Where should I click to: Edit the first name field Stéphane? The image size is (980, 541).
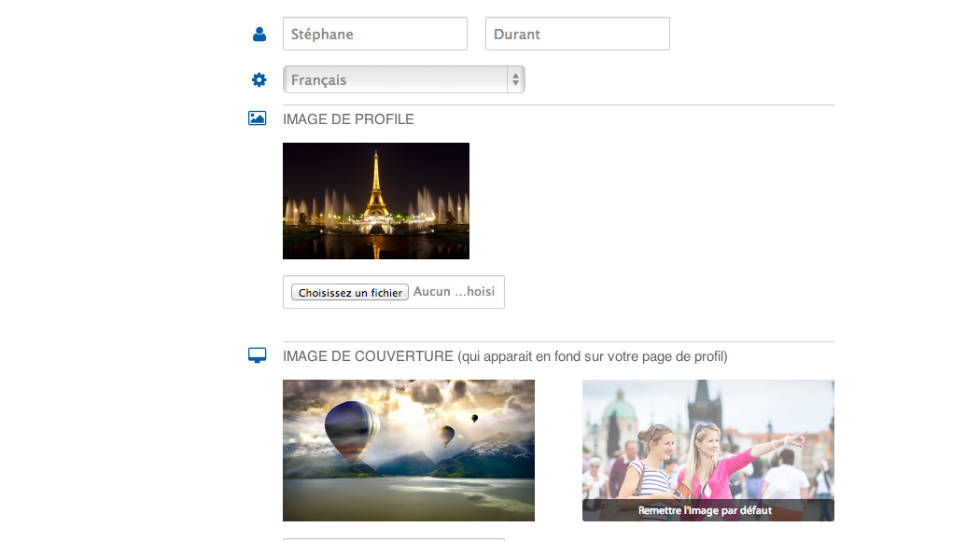tap(375, 34)
